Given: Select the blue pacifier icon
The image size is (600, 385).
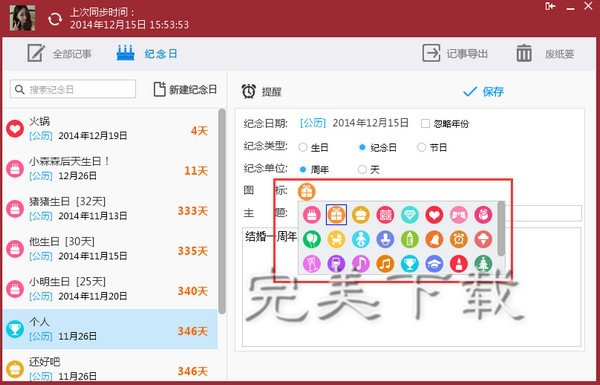Looking at the screenshot, I should (385, 239).
